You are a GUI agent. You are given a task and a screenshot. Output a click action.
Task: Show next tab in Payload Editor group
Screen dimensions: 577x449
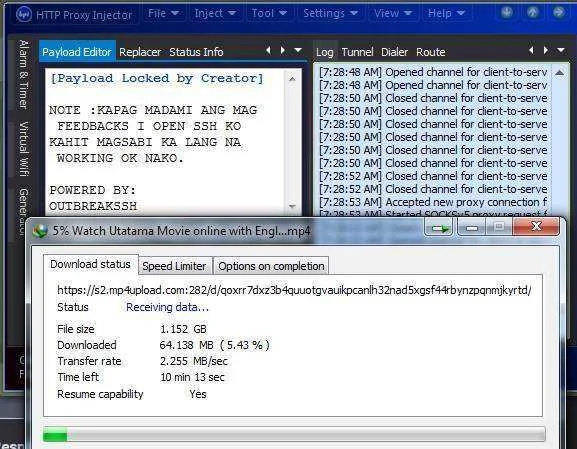(283, 50)
